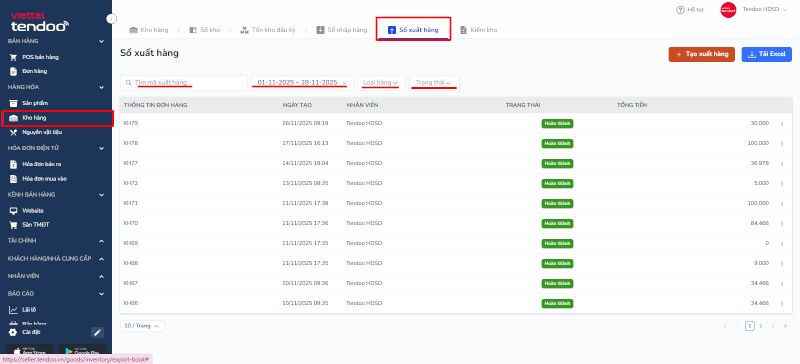Click the Viettel Tendoo logo

tap(39, 22)
